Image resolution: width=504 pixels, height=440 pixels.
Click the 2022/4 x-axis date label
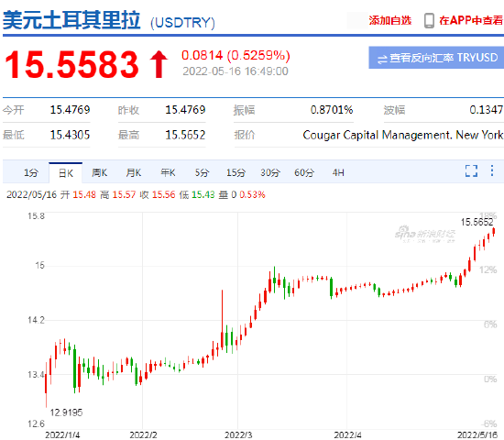point(347,435)
